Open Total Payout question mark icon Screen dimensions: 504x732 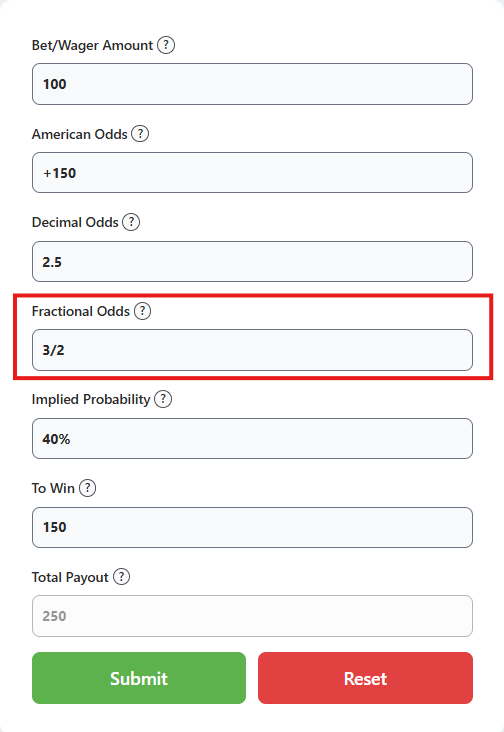point(121,577)
